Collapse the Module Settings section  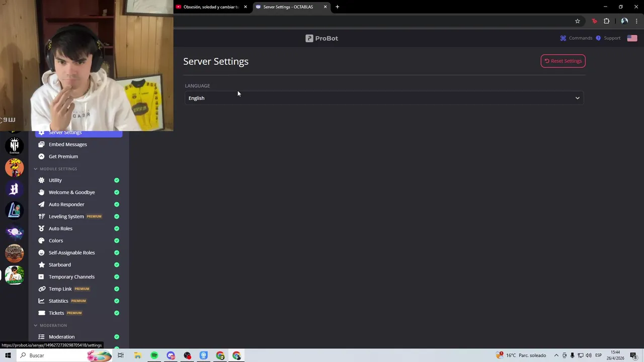(55, 169)
